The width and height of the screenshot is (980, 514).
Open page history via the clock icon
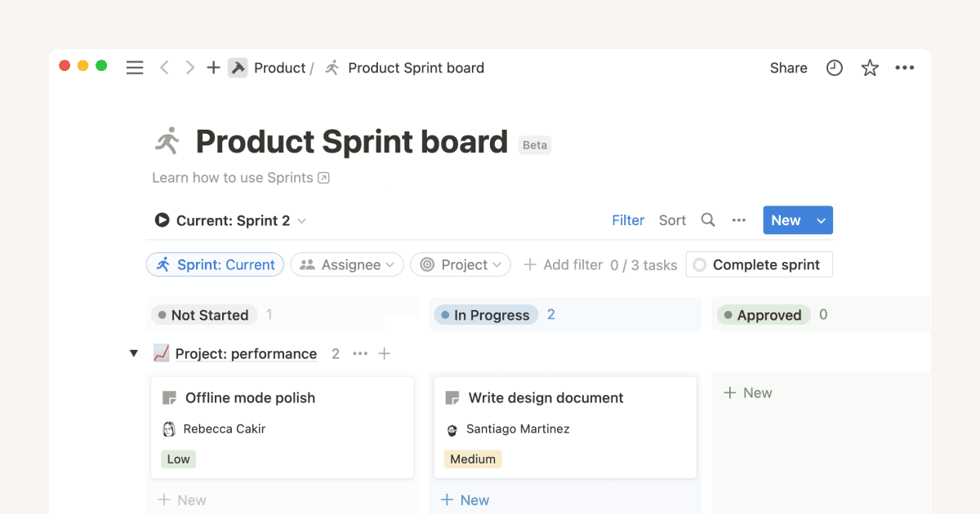[x=834, y=68]
